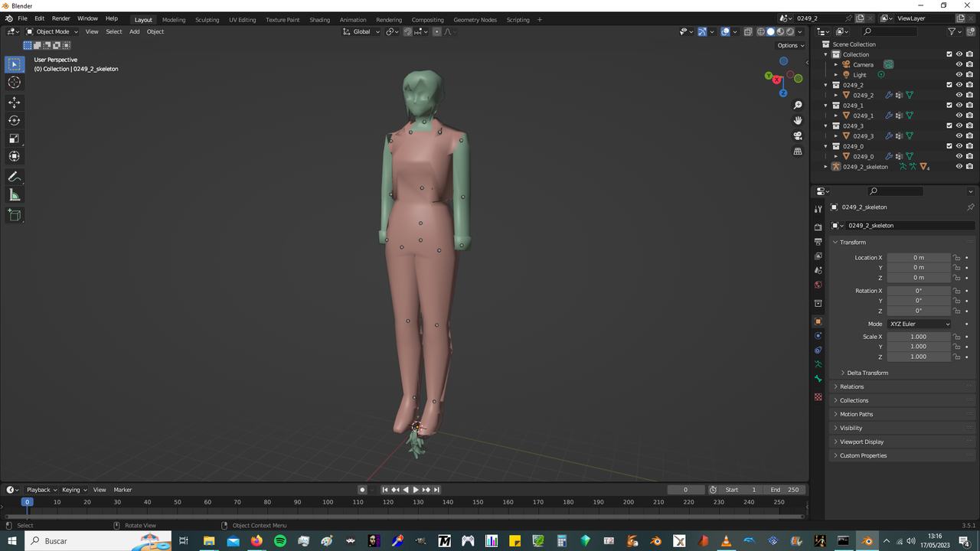
Task: Activate the Rotate tool
Action: pyautogui.click(x=15, y=120)
